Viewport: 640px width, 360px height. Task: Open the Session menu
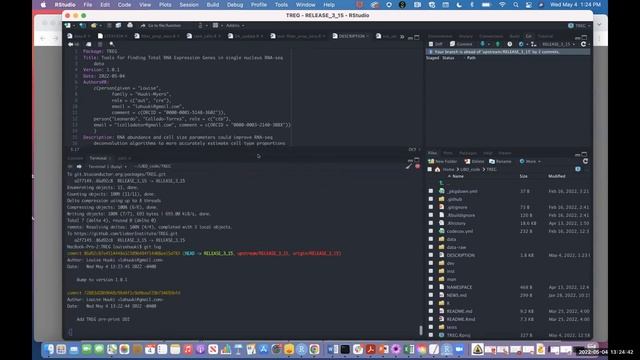(189, 5)
